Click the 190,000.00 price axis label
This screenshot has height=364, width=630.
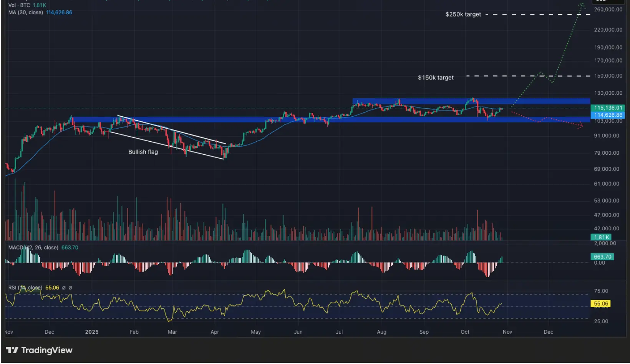coord(608,48)
